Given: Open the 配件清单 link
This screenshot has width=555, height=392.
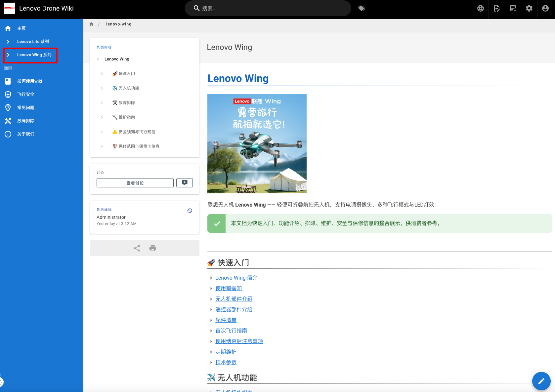Looking at the screenshot, I should pos(226,320).
